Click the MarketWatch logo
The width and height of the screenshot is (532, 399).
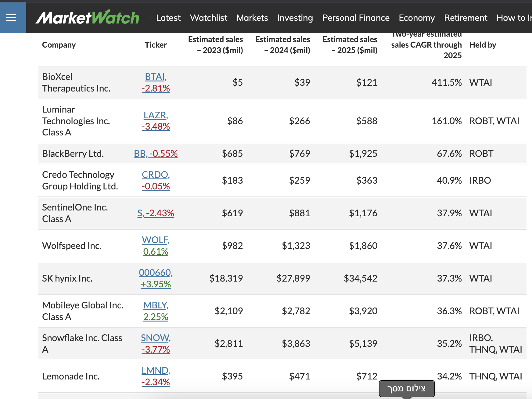coord(88,17)
